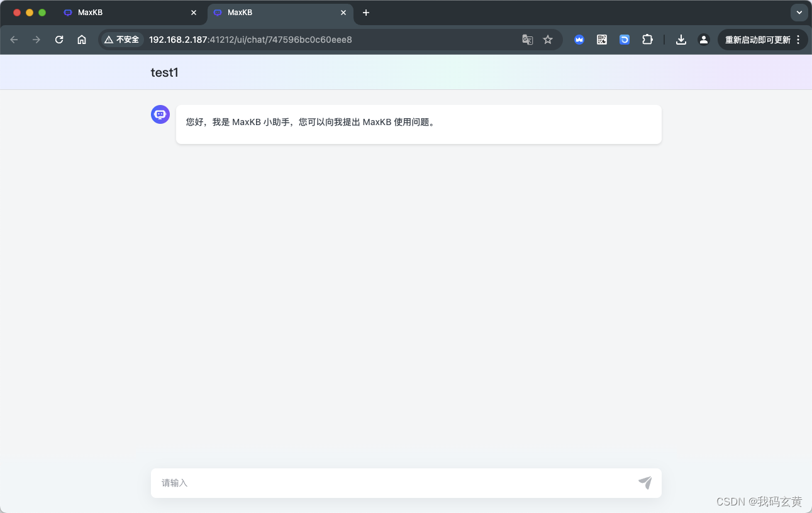Open the blue crown extension icon
This screenshot has height=513, width=812.
pos(579,40)
